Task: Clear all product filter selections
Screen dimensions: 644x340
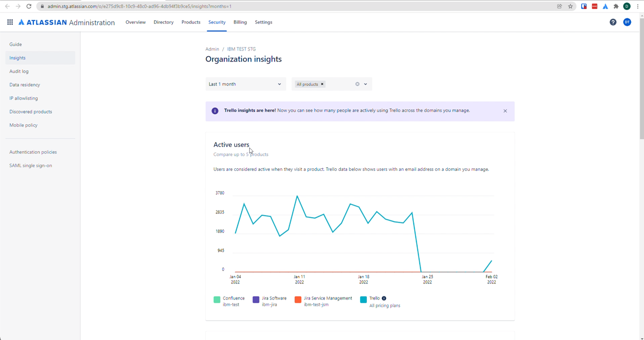Action: tap(357, 84)
